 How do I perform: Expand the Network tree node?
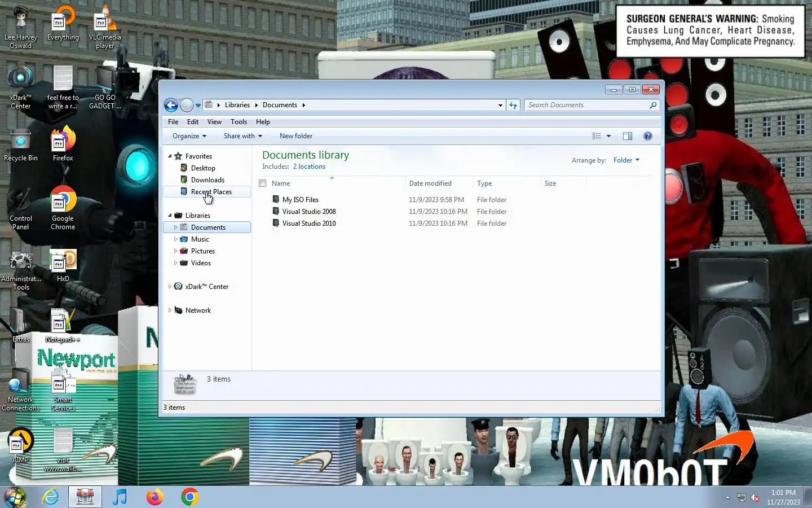click(170, 310)
